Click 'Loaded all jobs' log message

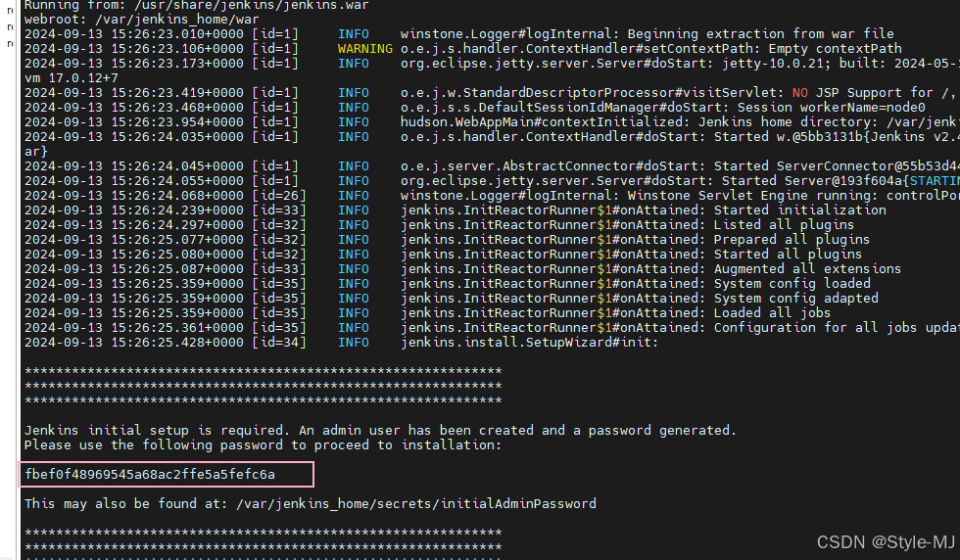point(772,313)
